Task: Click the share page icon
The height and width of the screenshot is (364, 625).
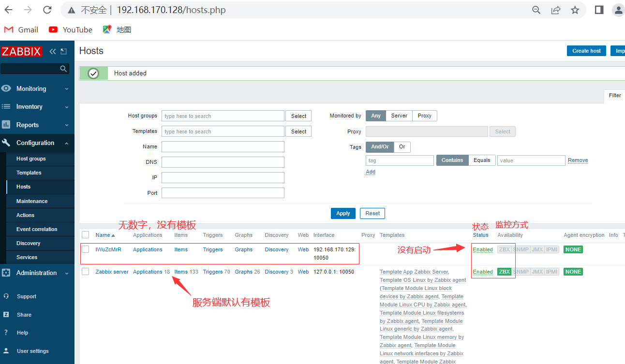Action: click(x=556, y=10)
